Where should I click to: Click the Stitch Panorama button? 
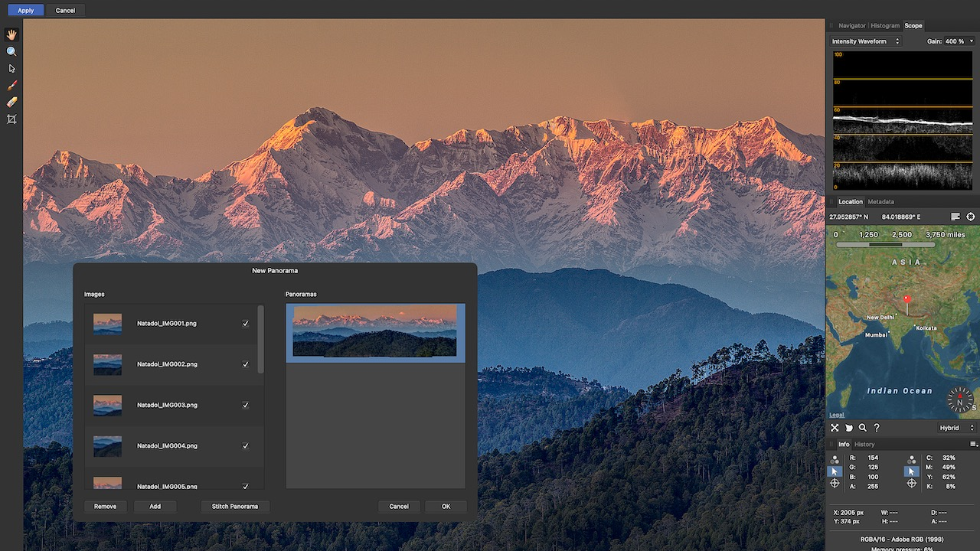(235, 506)
